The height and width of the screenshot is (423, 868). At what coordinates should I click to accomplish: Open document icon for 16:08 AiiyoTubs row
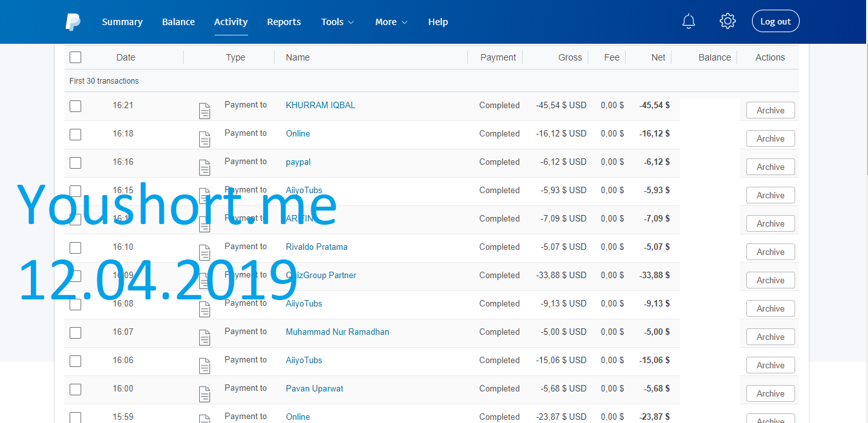point(204,309)
